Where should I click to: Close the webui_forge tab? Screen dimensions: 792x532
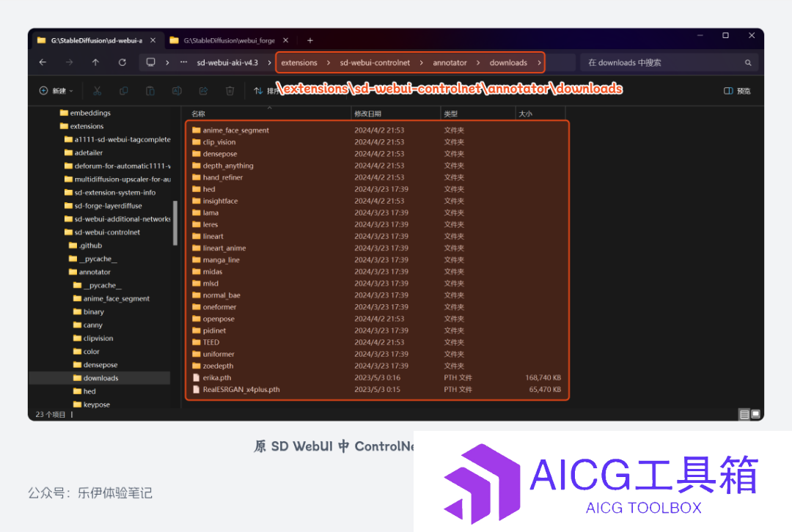point(286,40)
